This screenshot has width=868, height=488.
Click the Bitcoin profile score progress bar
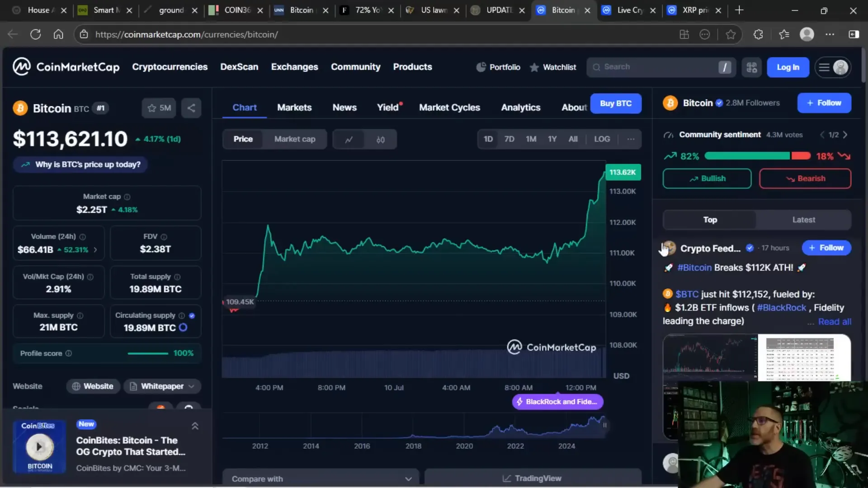(x=148, y=353)
